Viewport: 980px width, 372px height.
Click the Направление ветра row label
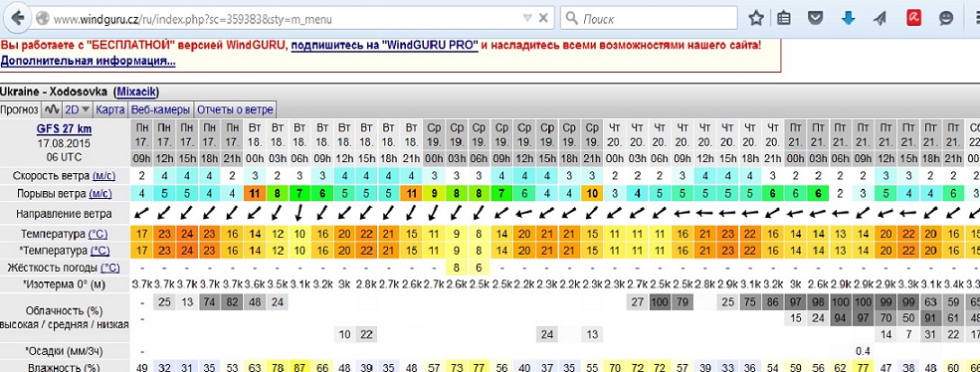click(65, 214)
